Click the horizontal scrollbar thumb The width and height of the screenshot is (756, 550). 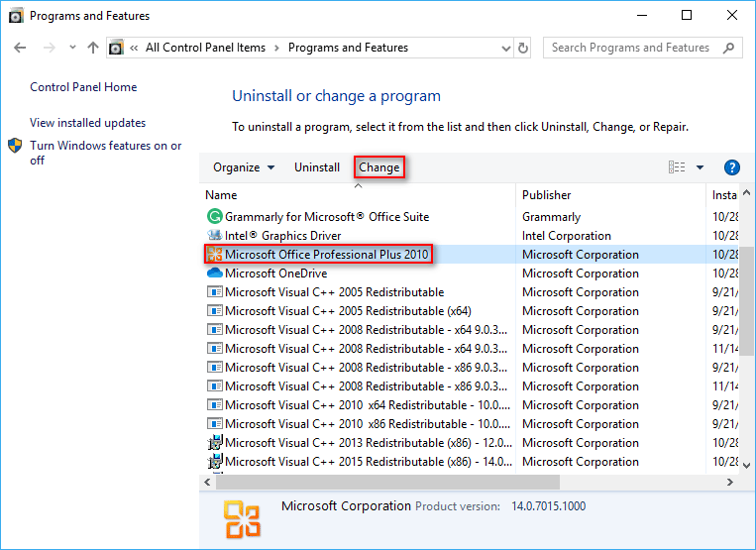[x=387, y=482]
